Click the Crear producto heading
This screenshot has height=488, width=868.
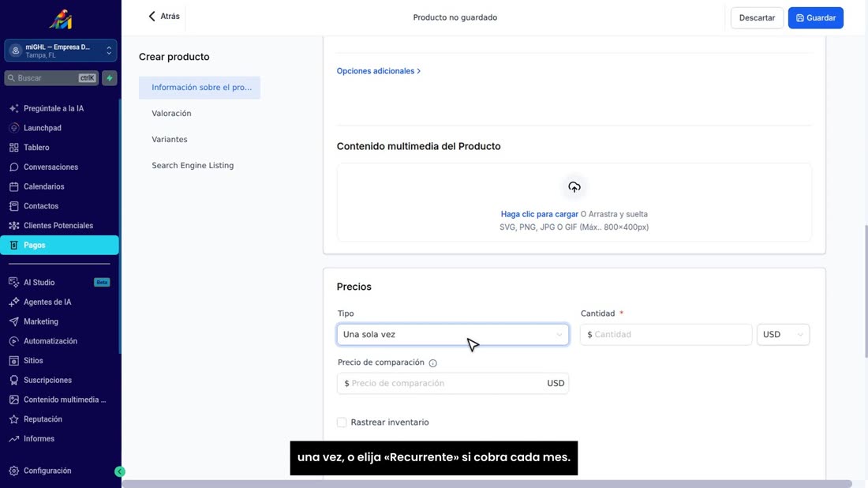coord(174,57)
